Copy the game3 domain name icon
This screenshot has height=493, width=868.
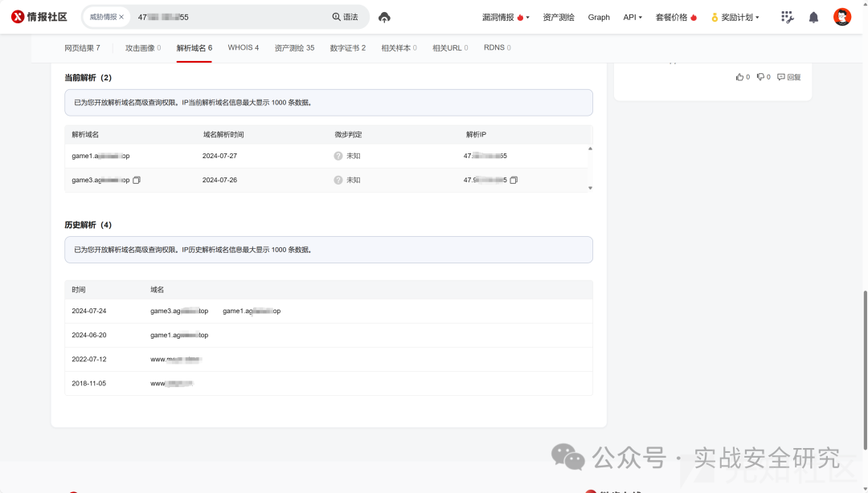click(136, 180)
